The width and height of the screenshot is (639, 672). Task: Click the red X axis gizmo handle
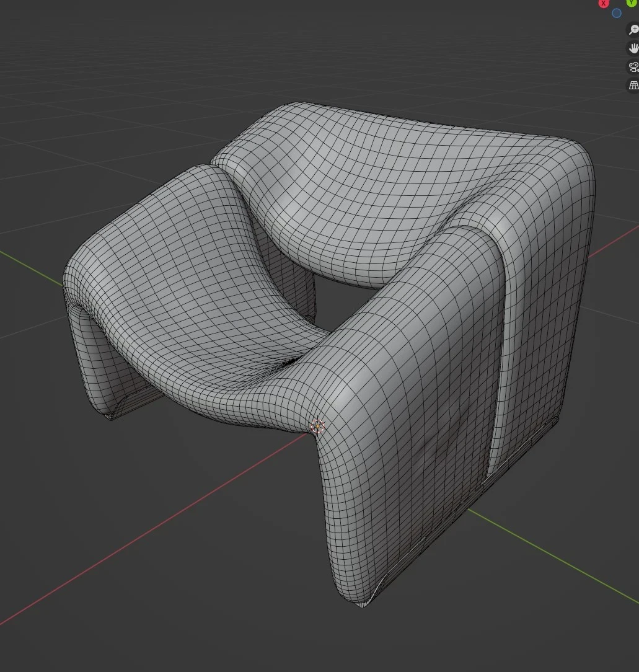604,3
